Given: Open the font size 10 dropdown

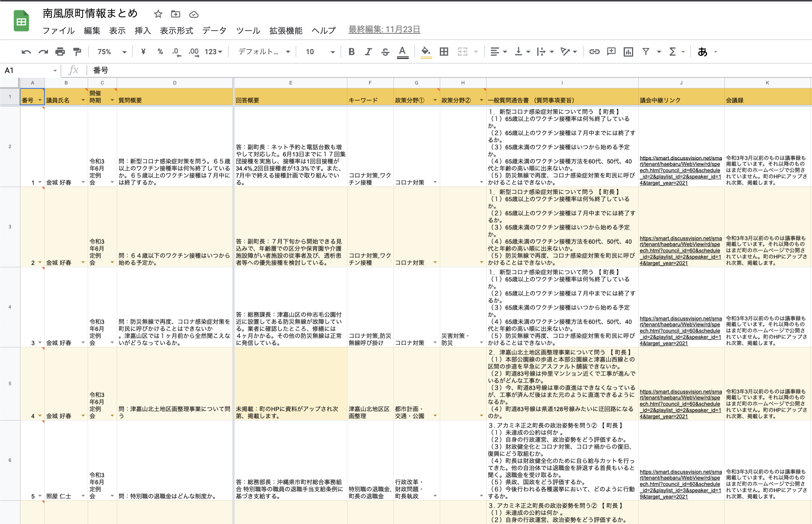Looking at the screenshot, I should point(320,52).
